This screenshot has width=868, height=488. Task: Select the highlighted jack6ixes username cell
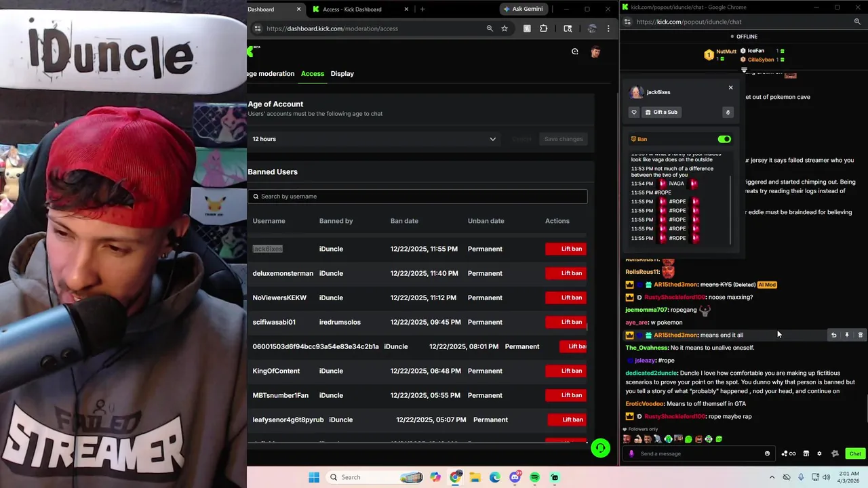point(268,249)
